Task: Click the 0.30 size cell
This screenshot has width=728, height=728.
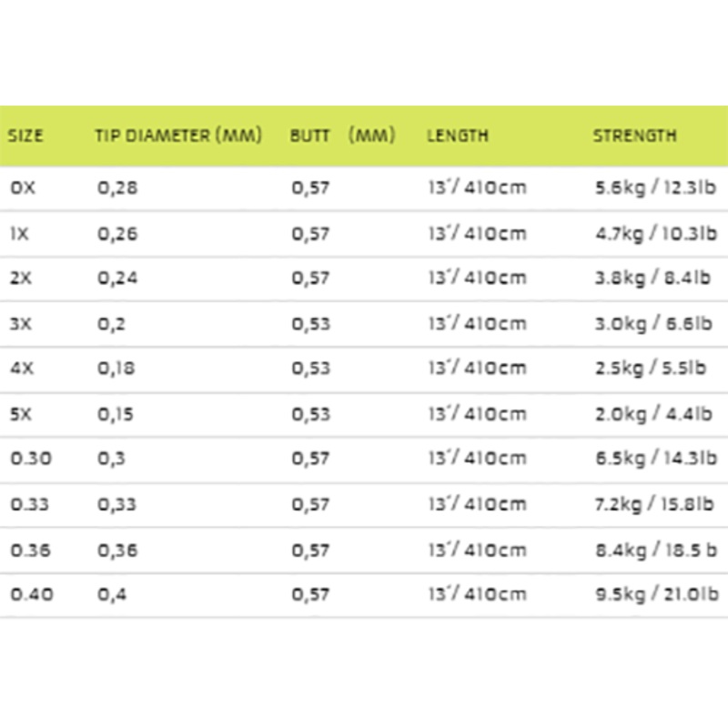Action: pyautogui.click(x=30, y=460)
